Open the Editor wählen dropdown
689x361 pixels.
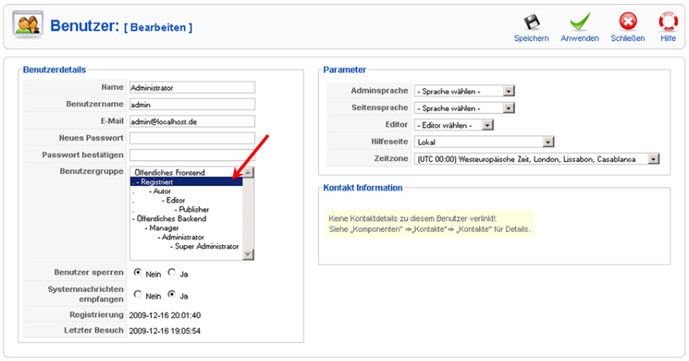click(x=454, y=125)
